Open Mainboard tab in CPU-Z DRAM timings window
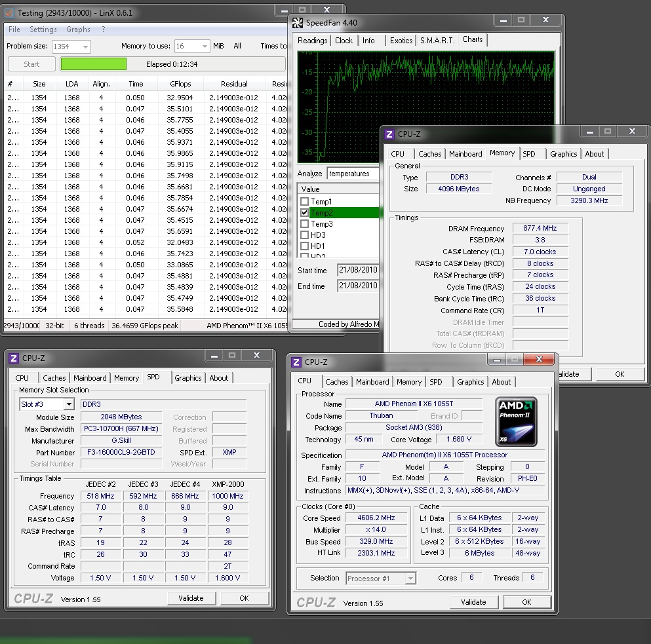Image resolution: width=651 pixels, height=644 pixels. [x=465, y=154]
